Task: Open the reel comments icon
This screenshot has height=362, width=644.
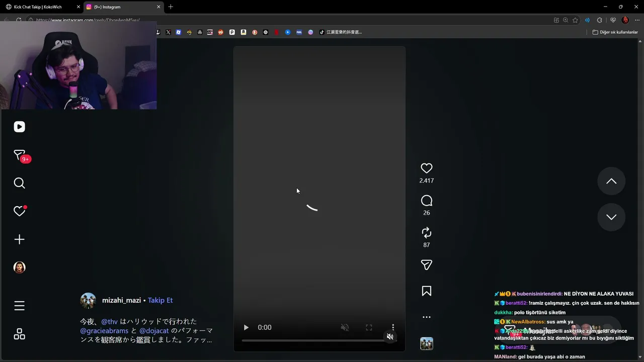Action: point(426,201)
